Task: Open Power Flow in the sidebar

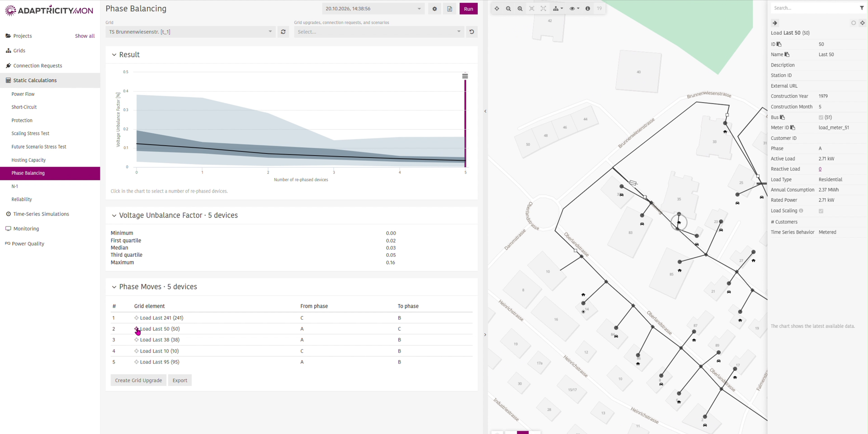Action: pos(23,94)
